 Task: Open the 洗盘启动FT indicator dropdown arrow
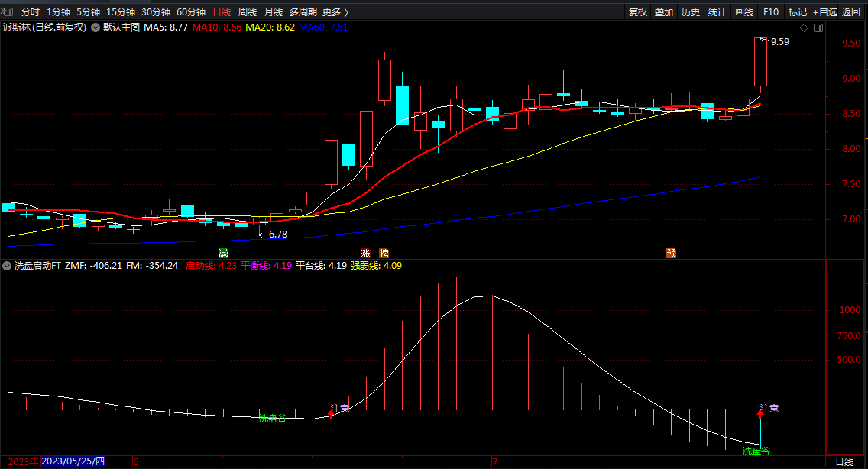[x=7, y=266]
